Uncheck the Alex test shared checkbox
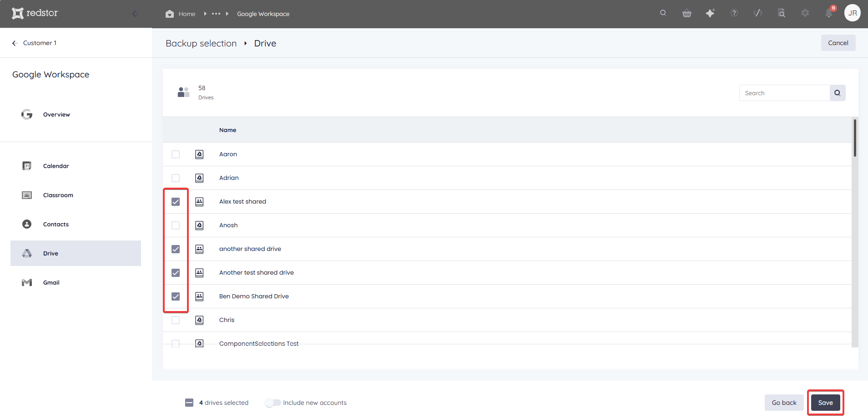The height and width of the screenshot is (419, 868). click(x=176, y=202)
